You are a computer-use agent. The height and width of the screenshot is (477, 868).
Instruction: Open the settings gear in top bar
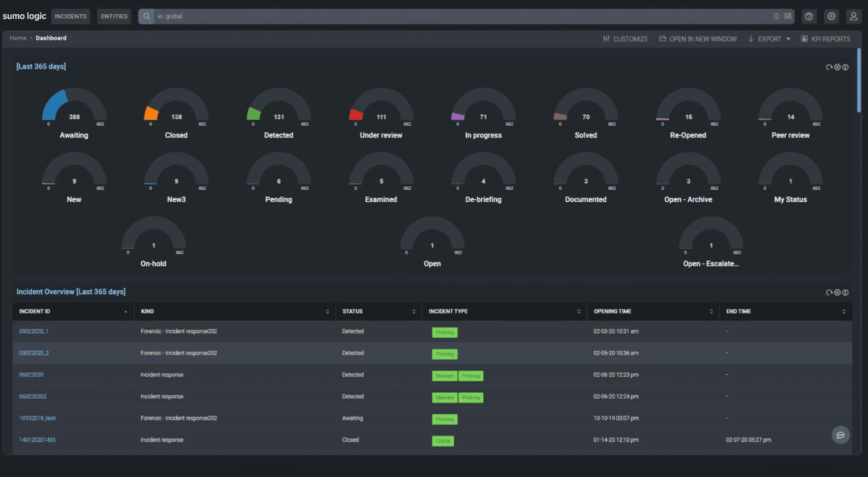pos(831,16)
